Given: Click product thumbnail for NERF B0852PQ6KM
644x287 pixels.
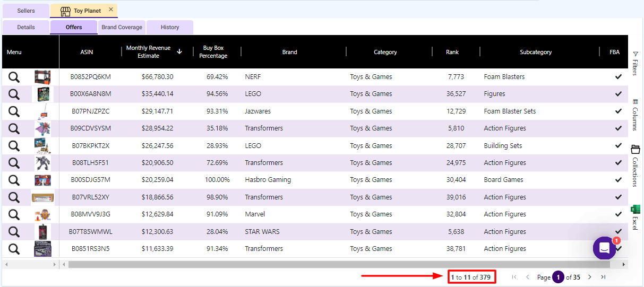Looking at the screenshot, I should (42, 77).
